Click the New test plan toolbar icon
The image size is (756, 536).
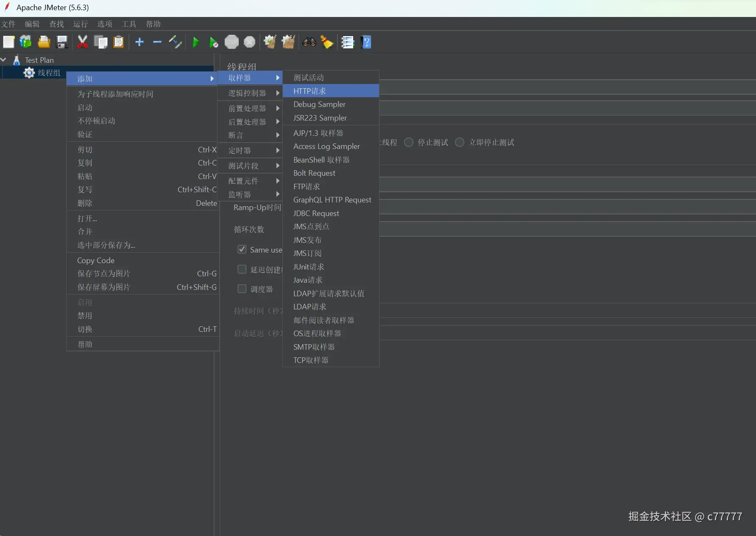[x=8, y=42]
